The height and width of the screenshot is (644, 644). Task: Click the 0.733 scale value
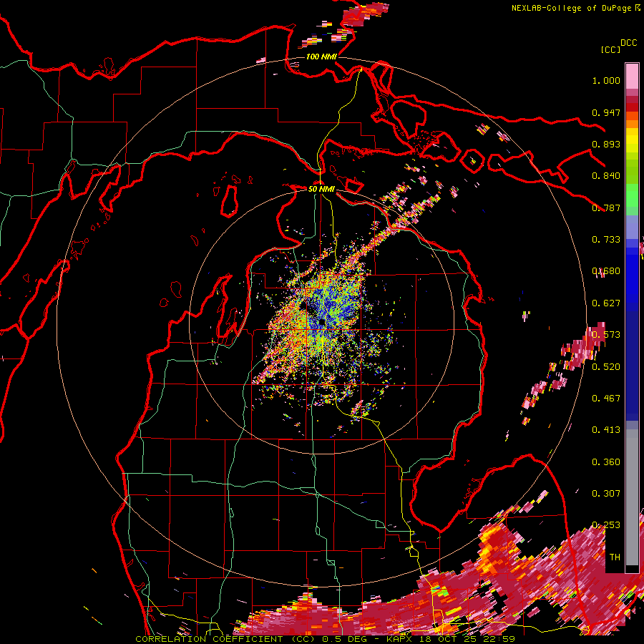(606, 240)
